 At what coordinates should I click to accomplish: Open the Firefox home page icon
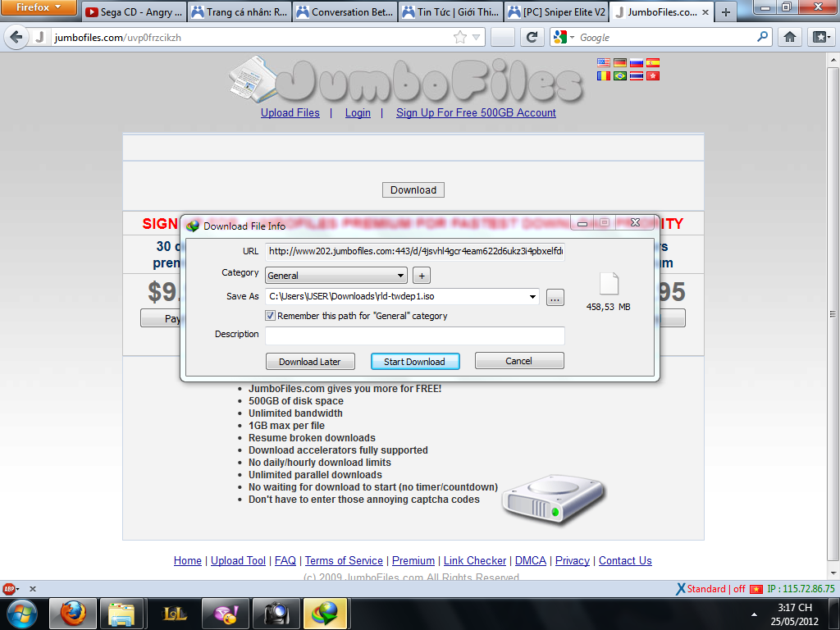point(790,37)
